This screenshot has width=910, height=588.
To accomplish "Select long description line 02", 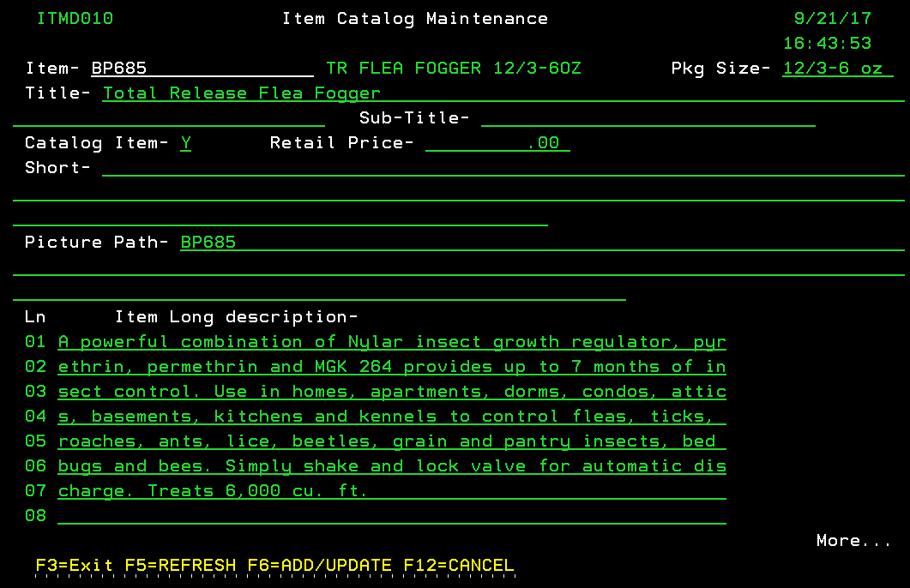I will [392, 367].
